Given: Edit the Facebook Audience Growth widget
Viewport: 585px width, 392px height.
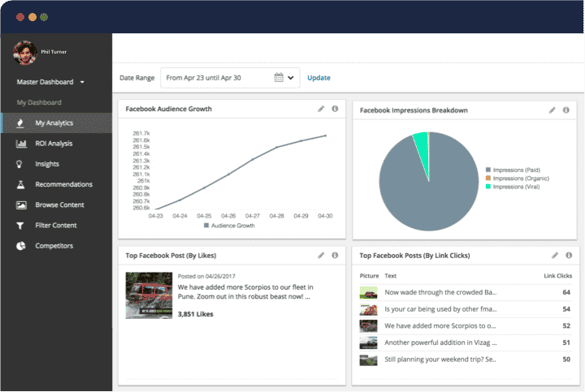Looking at the screenshot, I should click(x=321, y=109).
